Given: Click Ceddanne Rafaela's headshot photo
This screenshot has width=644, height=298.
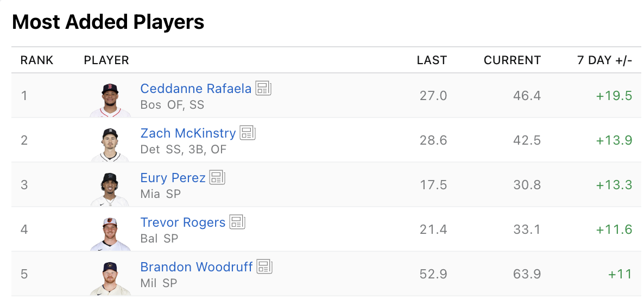Looking at the screenshot, I should coord(110,100).
